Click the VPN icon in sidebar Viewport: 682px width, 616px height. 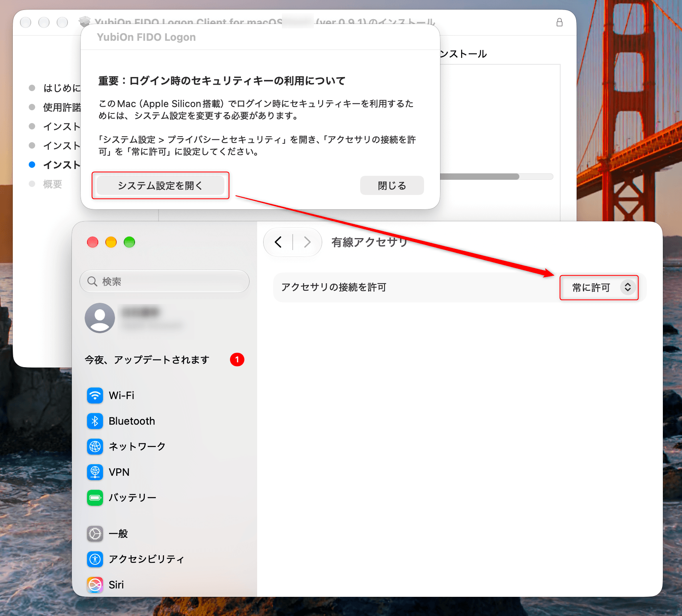pos(95,472)
